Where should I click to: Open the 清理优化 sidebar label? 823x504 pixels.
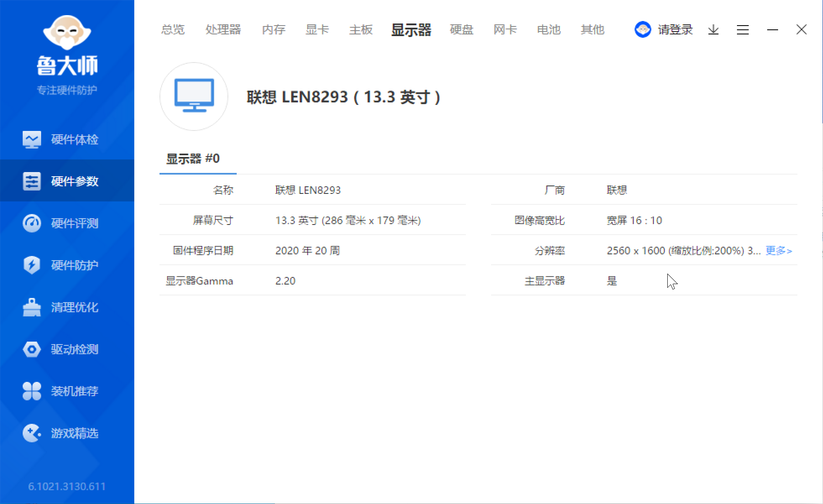click(x=75, y=307)
